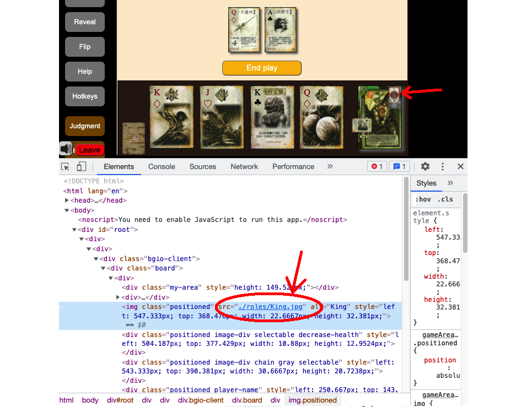Expand the collapsed div…/div node

[118, 297]
